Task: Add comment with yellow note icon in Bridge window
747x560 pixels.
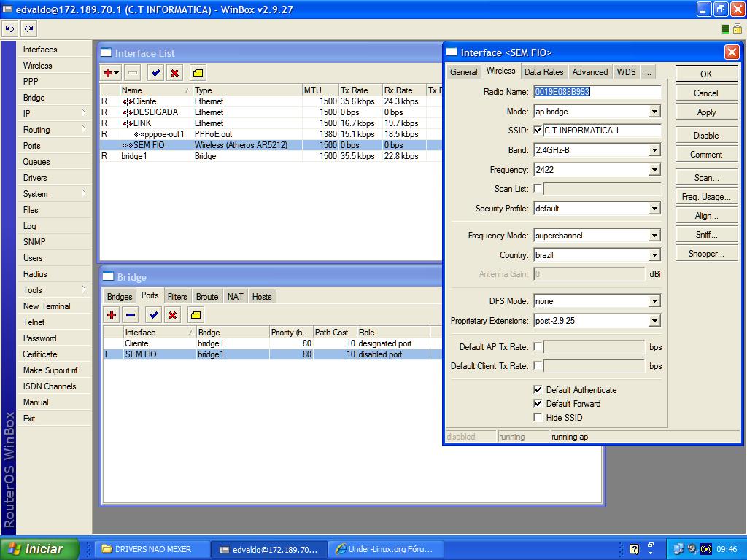Action: coord(196,315)
